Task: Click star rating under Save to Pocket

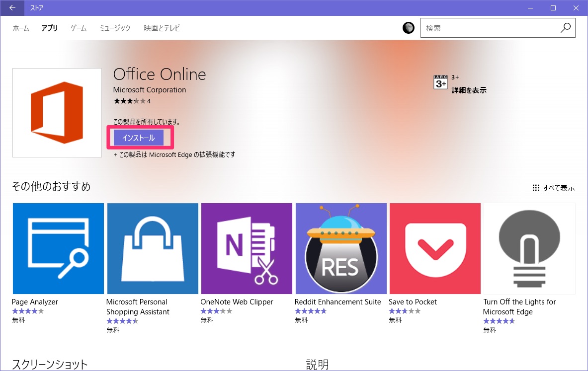Action: tap(405, 311)
